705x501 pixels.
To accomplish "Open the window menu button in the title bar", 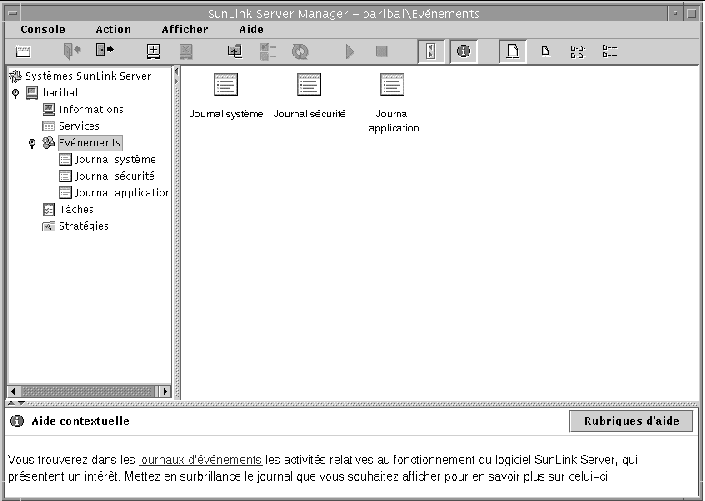I will point(13,13).
